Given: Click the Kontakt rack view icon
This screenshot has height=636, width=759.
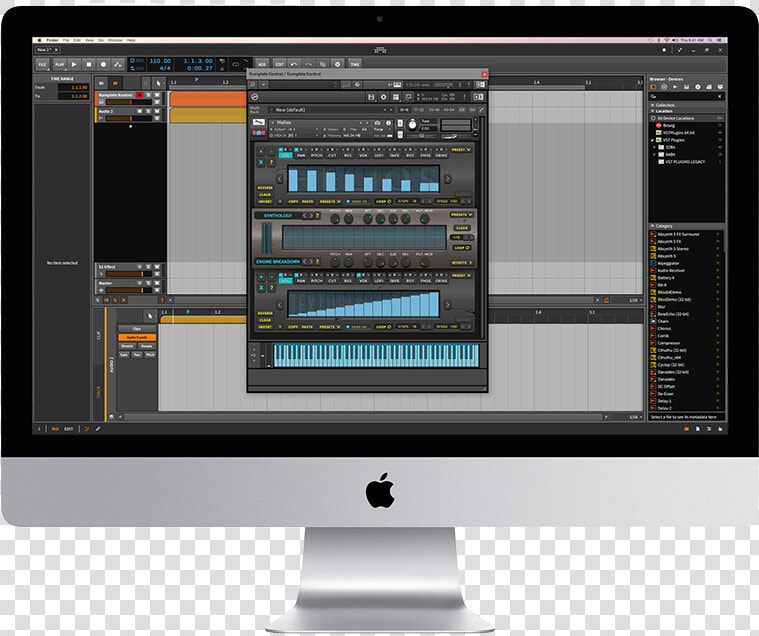Looking at the screenshot, I should [396, 97].
